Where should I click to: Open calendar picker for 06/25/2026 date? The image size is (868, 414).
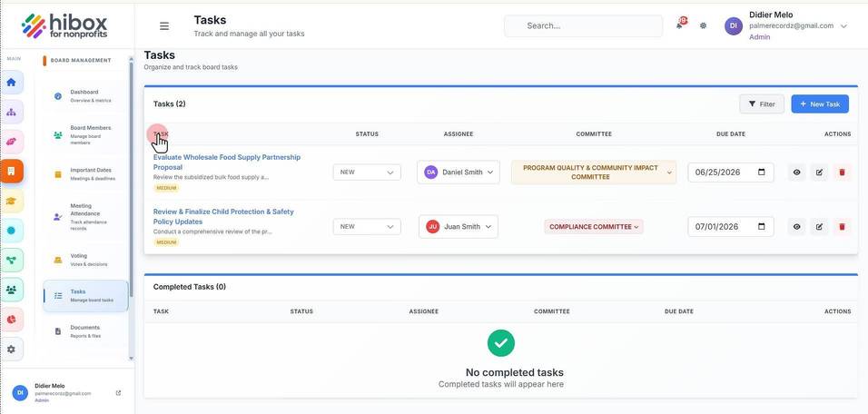pyautogui.click(x=762, y=172)
